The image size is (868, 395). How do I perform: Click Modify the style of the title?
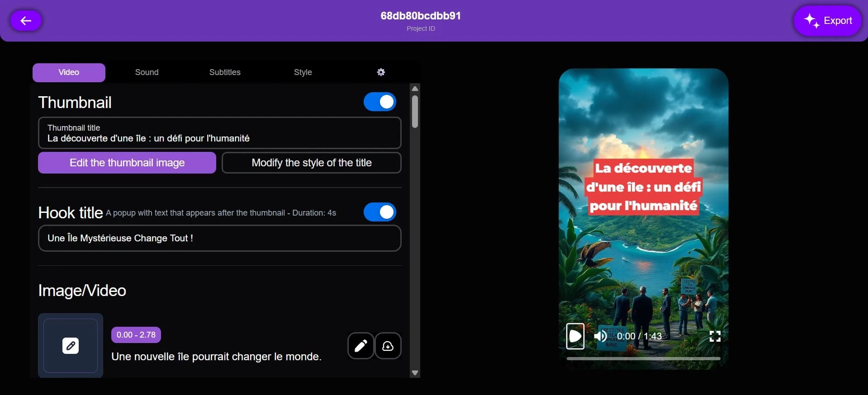click(x=311, y=163)
